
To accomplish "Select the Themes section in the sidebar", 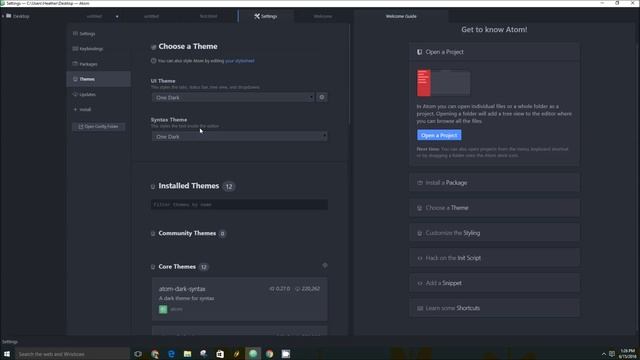I will pos(98,79).
